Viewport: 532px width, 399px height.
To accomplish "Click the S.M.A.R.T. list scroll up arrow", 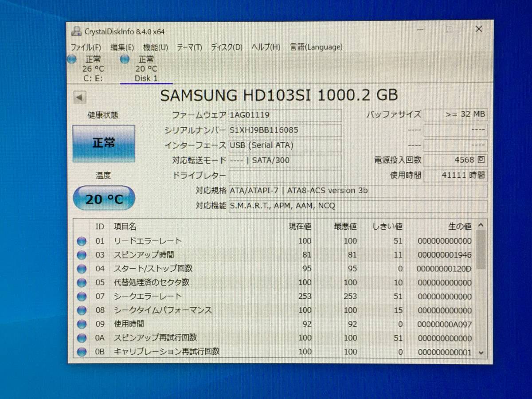I will [x=481, y=225].
